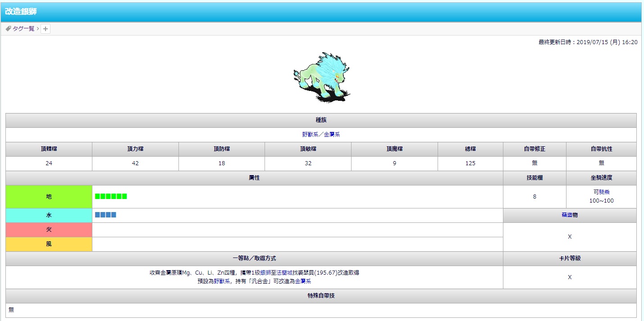The image size is (644, 321).
Task: Open 野獸系 link in the 種族 row
Action: click(310, 135)
